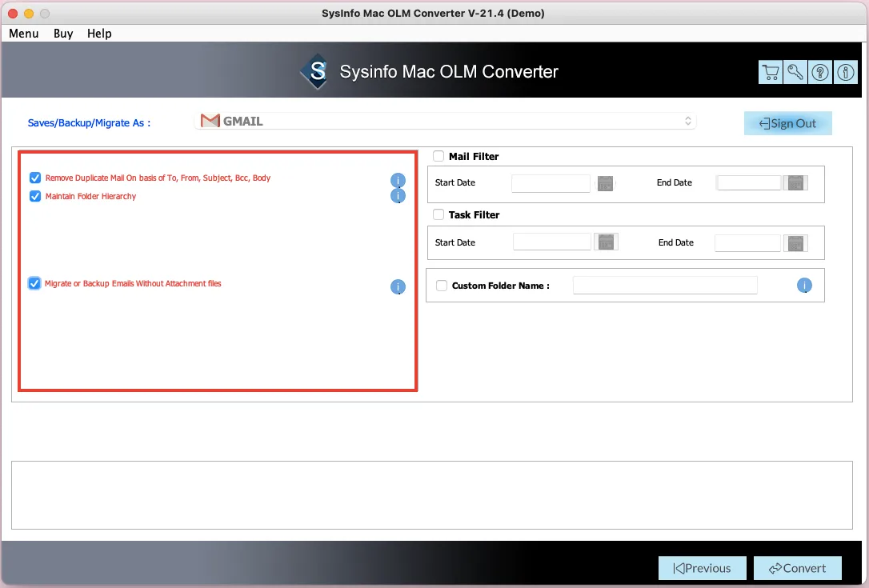Click the Sign Out button
Screen dimensions: 869x588
(x=787, y=123)
